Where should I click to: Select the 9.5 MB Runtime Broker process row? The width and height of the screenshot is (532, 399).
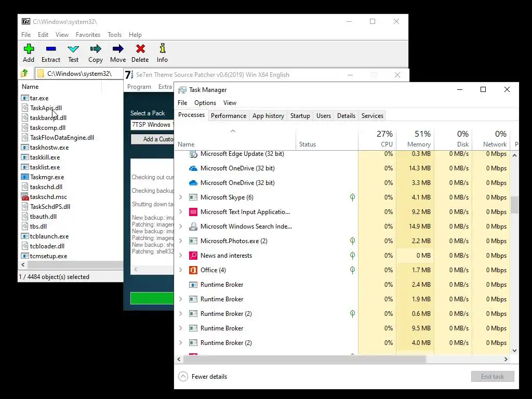point(343,328)
